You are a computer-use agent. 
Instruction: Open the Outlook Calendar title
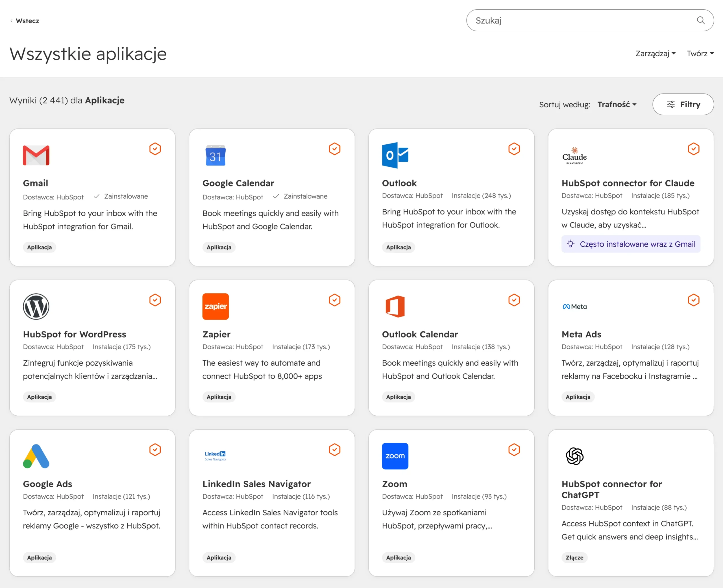click(420, 334)
